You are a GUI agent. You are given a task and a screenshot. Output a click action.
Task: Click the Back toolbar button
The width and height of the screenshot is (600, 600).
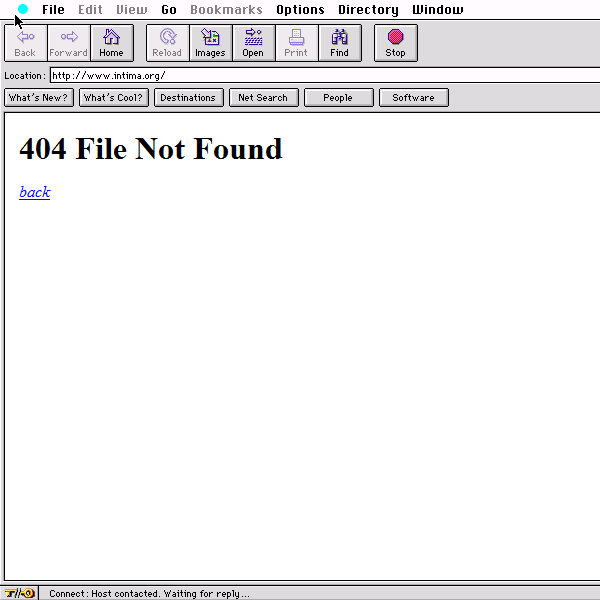(x=26, y=43)
